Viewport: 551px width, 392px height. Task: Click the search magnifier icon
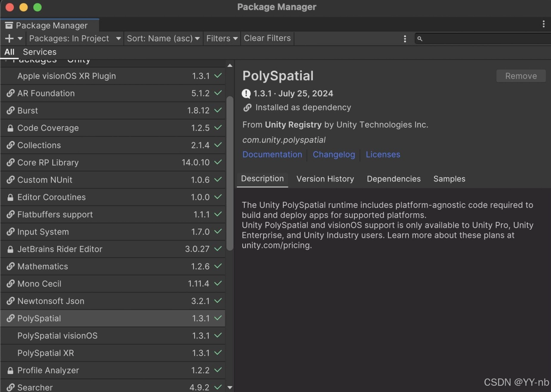pos(420,39)
